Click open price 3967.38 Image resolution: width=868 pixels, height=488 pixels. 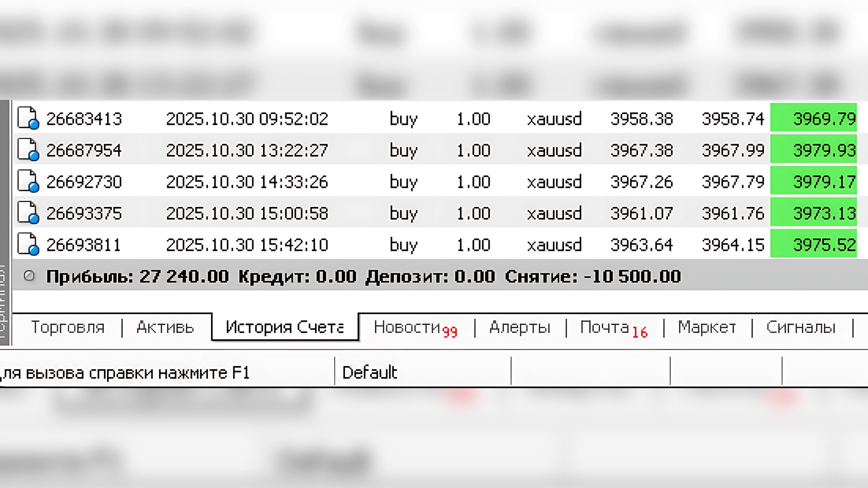coord(642,150)
